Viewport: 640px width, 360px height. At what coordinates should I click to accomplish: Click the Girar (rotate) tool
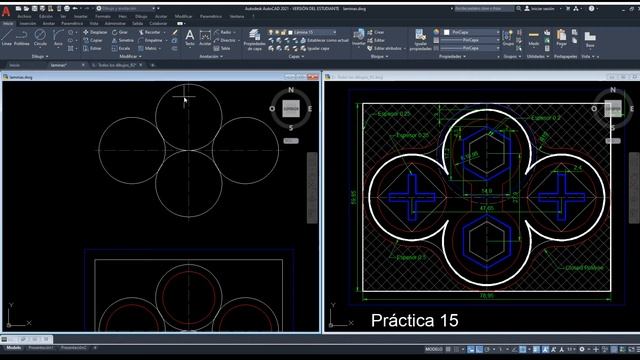pos(120,32)
